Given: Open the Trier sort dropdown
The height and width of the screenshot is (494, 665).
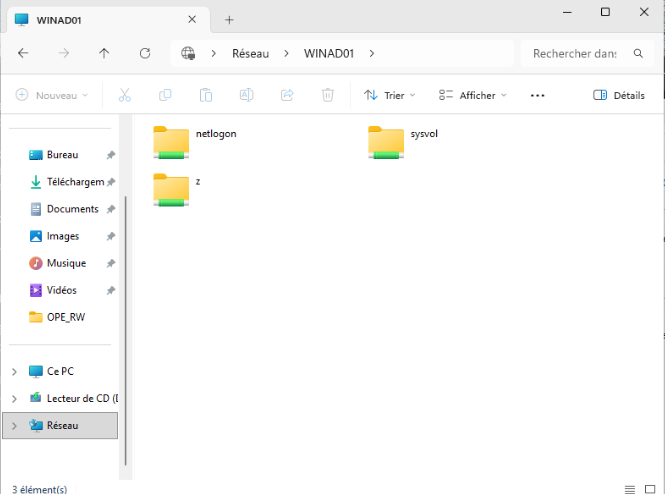Looking at the screenshot, I should pos(389,95).
